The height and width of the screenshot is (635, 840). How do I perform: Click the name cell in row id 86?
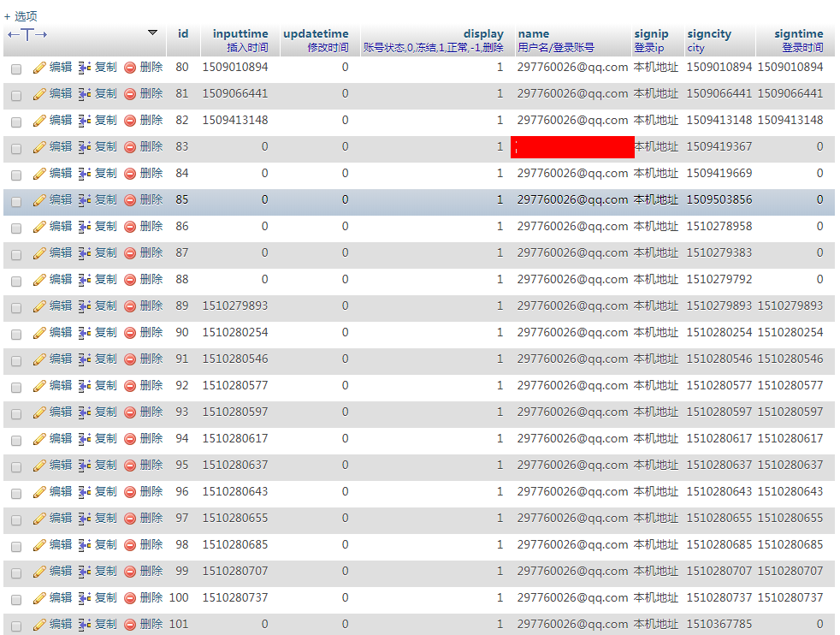coord(572,227)
